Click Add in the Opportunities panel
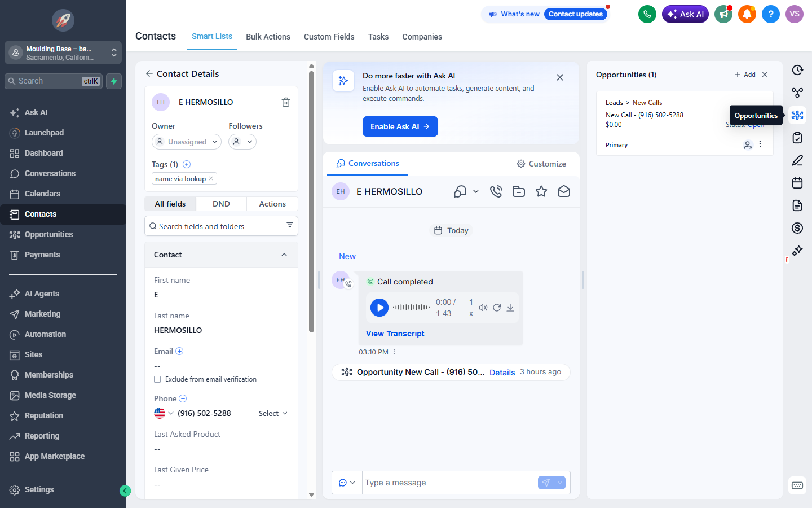The image size is (812, 508). pyautogui.click(x=745, y=75)
